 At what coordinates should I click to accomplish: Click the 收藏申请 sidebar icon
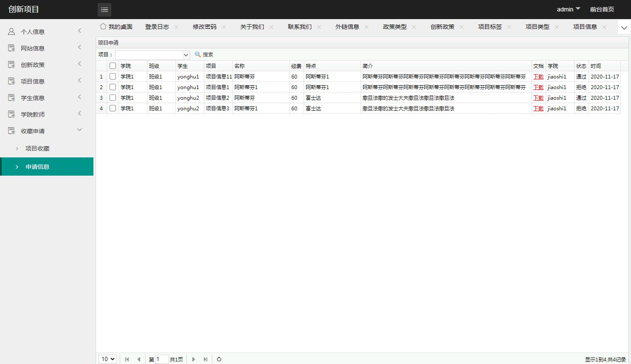[11, 131]
